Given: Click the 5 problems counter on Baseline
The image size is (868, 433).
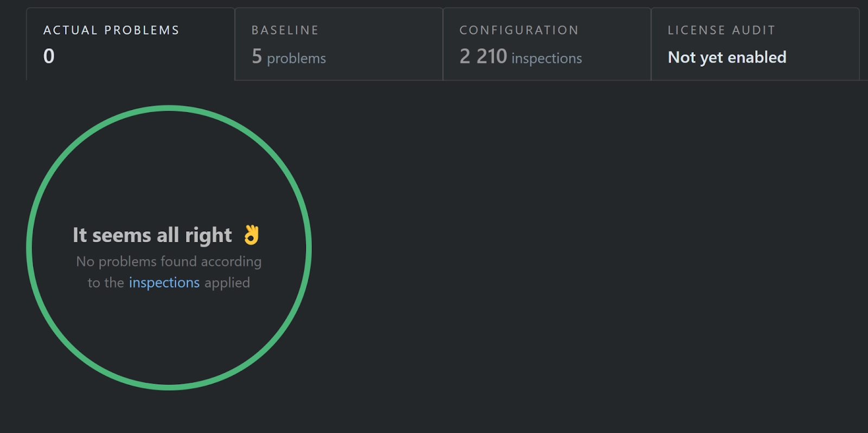Looking at the screenshot, I should (x=288, y=58).
